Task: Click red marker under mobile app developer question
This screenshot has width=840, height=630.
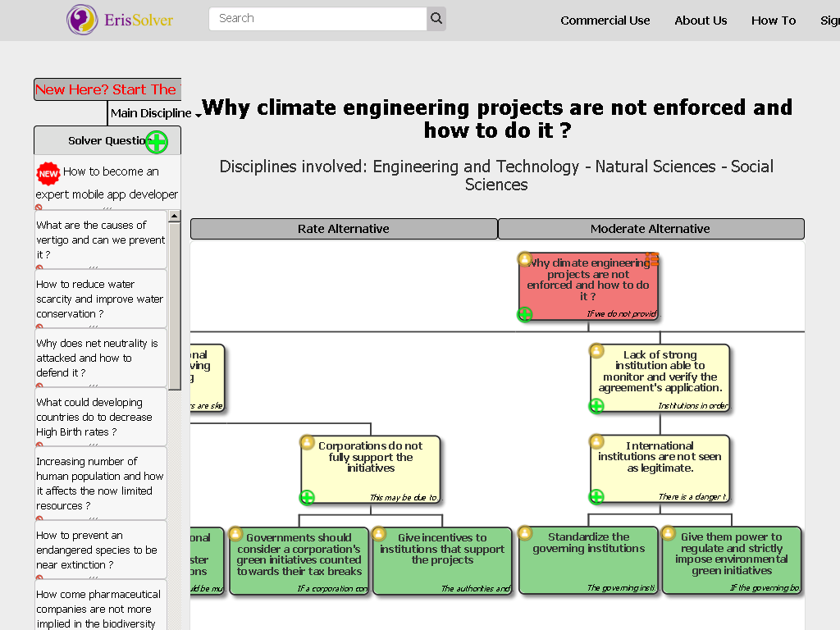Action: [39, 208]
